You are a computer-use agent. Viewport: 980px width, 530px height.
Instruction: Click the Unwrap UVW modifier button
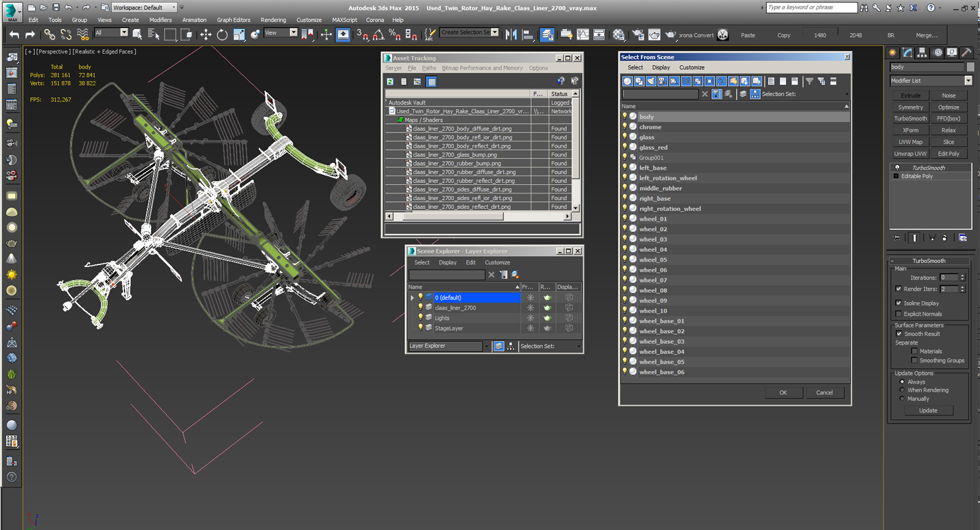[x=910, y=154]
